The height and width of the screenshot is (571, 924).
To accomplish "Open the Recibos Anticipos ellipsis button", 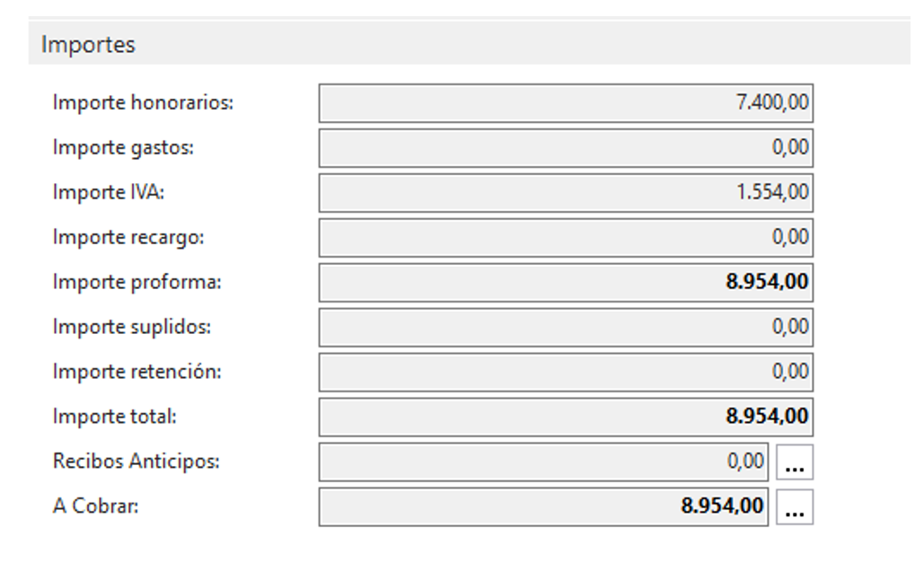I will pyautogui.click(x=795, y=462).
